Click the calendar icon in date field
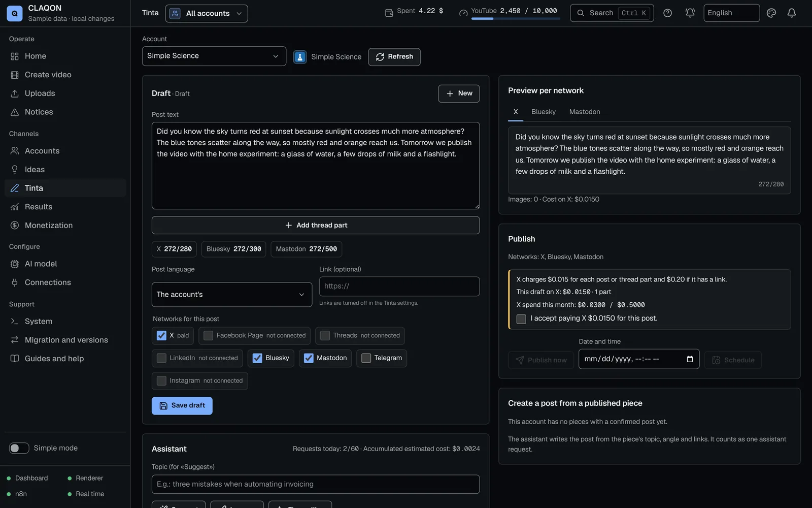 coord(690,359)
